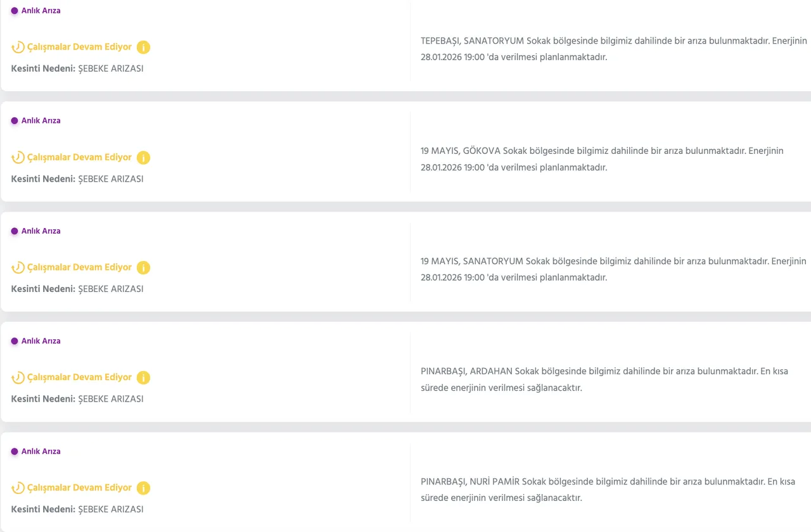Click the "Anlık Arıza" label on the TEPEBAŞI card
The width and height of the screenshot is (811, 532).
[x=41, y=11]
